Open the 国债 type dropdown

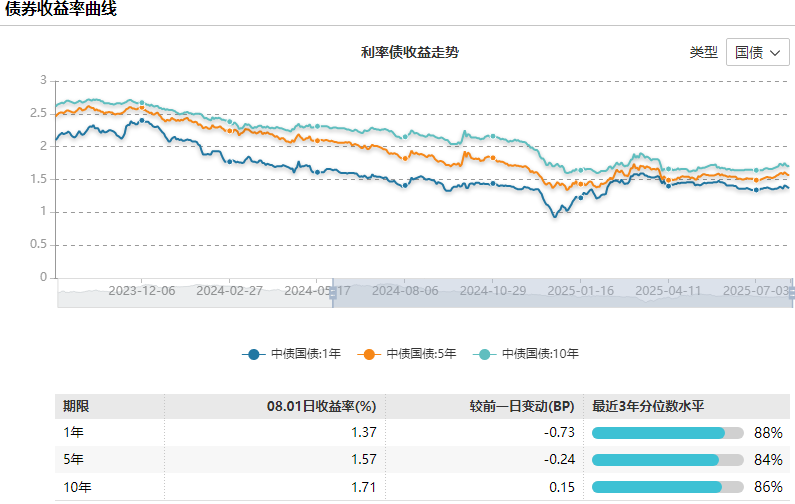(757, 52)
